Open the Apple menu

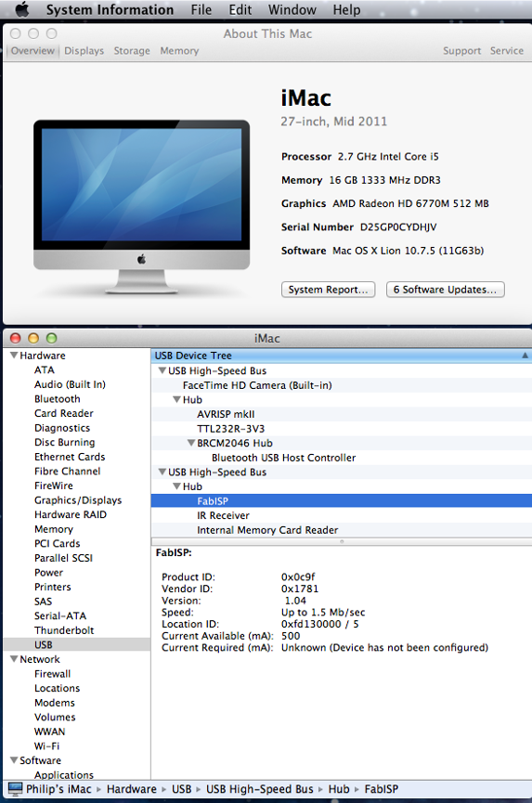(x=22, y=9)
